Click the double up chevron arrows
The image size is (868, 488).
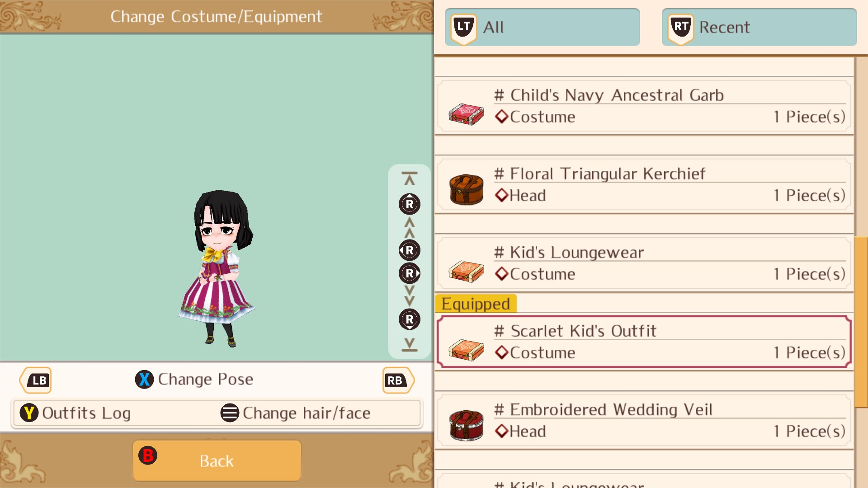click(410, 227)
